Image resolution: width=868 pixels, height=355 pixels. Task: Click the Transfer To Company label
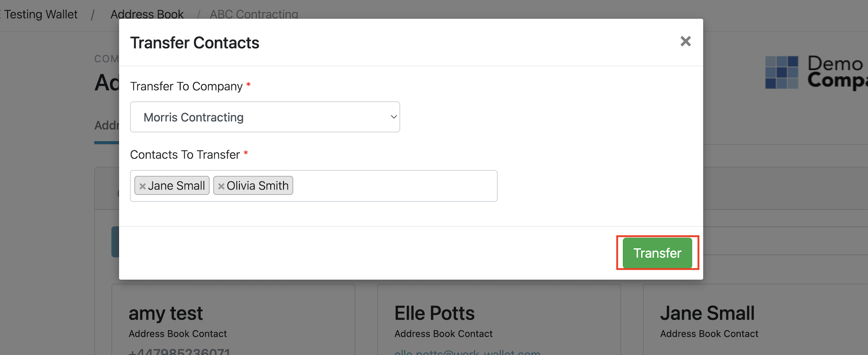(186, 86)
